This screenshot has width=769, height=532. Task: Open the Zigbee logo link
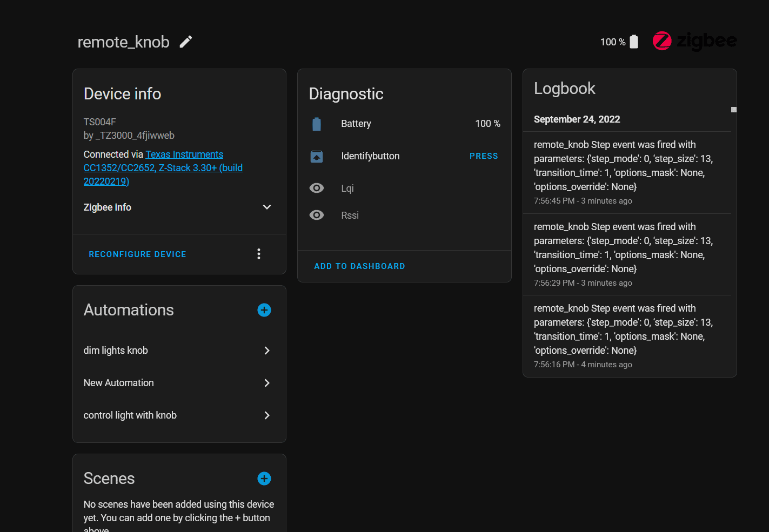pyautogui.click(x=694, y=41)
